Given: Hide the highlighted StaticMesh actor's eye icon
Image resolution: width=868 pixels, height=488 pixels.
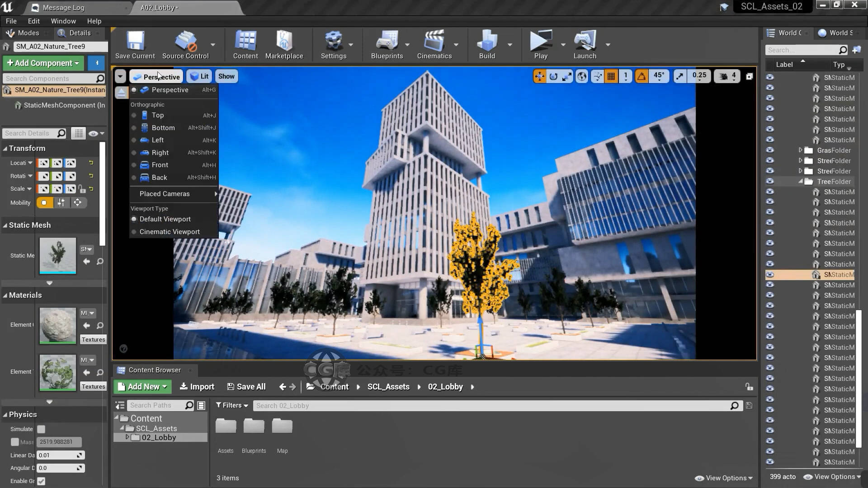Looking at the screenshot, I should 770,275.
